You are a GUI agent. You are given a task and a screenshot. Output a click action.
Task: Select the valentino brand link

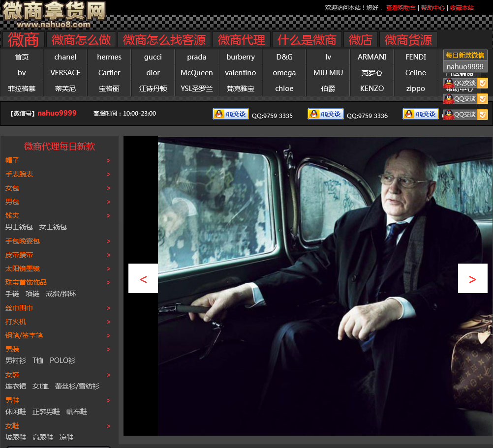tap(241, 73)
